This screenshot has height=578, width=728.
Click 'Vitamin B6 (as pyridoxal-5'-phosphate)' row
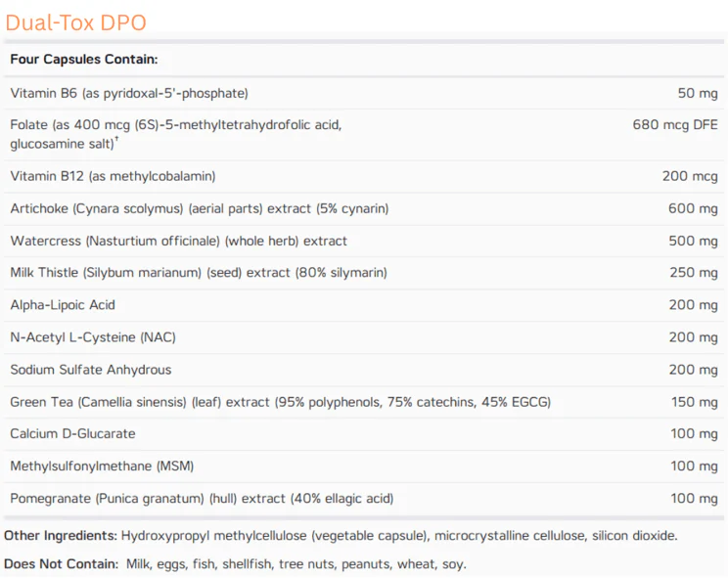coord(364,93)
